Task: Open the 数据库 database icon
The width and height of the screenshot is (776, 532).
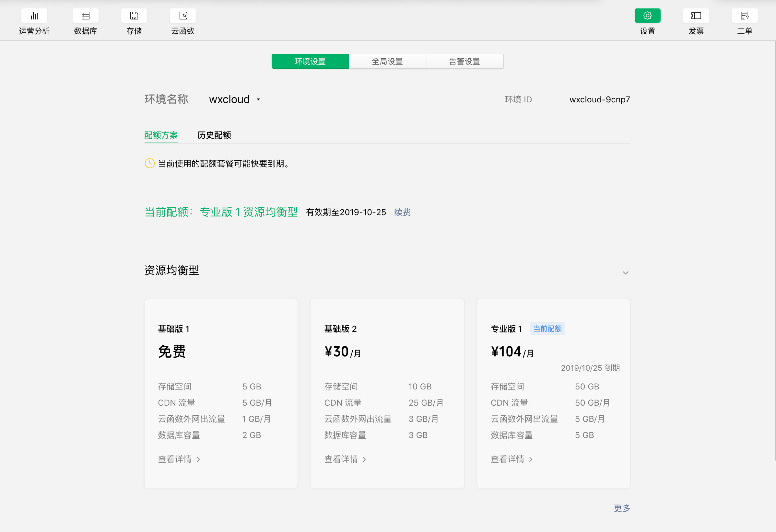Action: pyautogui.click(x=86, y=16)
